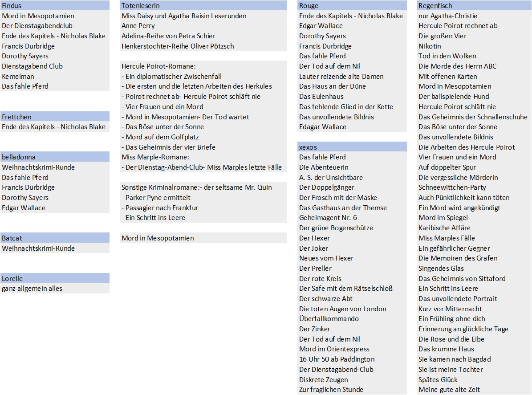Click the Anne Perry entry
This screenshot has width=532, height=395.
(x=138, y=26)
